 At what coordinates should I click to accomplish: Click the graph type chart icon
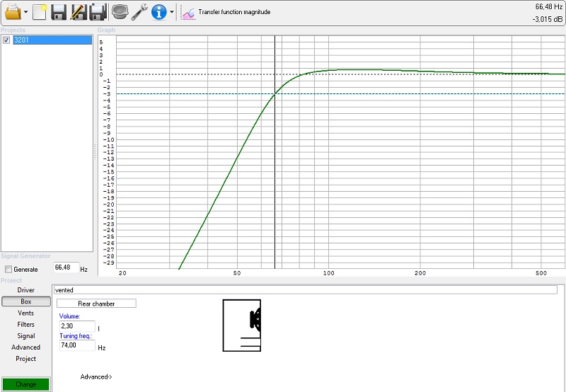pos(188,13)
